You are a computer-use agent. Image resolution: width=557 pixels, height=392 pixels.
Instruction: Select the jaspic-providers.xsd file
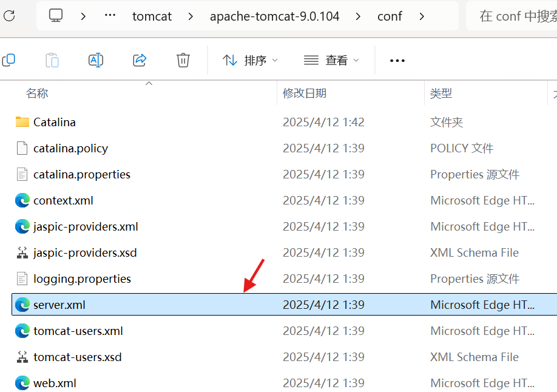pyautogui.click(x=85, y=252)
